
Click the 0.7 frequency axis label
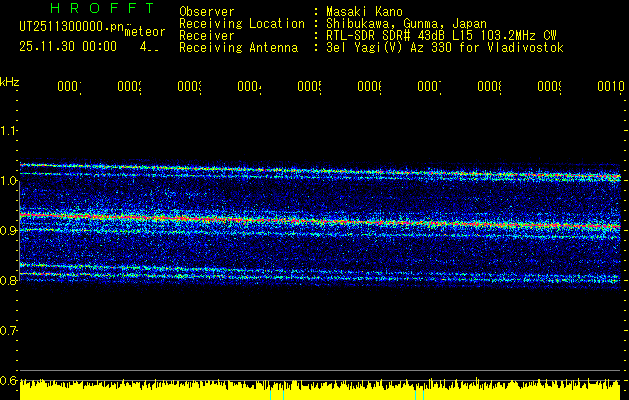[9, 330]
